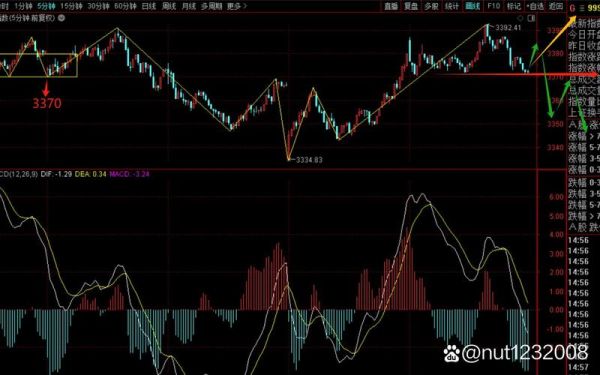This screenshot has width=600, height=375.
Task: Add to watchlist via 自选 button
Action: tap(535, 6)
